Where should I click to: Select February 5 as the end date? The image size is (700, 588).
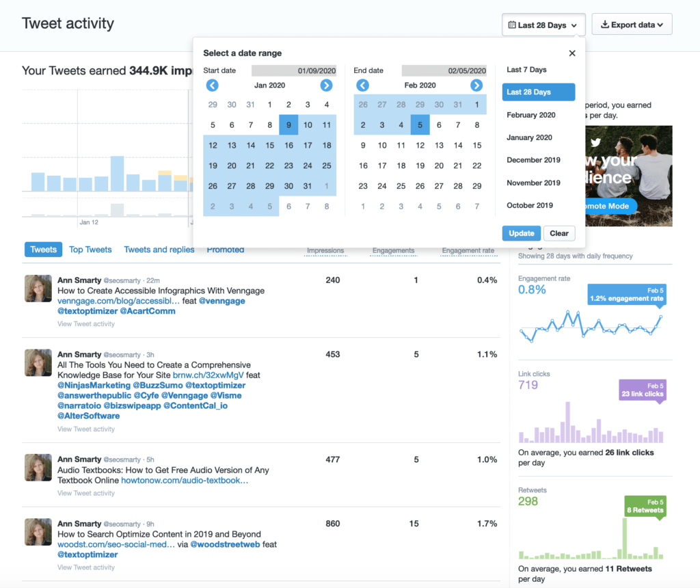point(419,124)
